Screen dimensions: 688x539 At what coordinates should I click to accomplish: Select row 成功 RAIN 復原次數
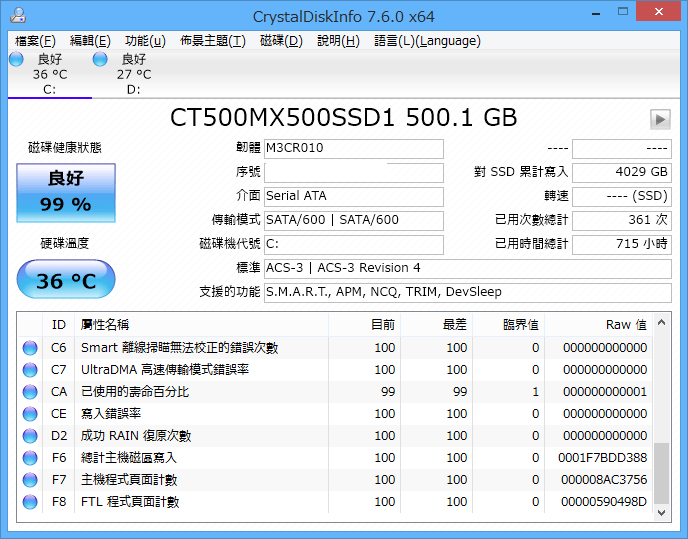tap(335, 435)
